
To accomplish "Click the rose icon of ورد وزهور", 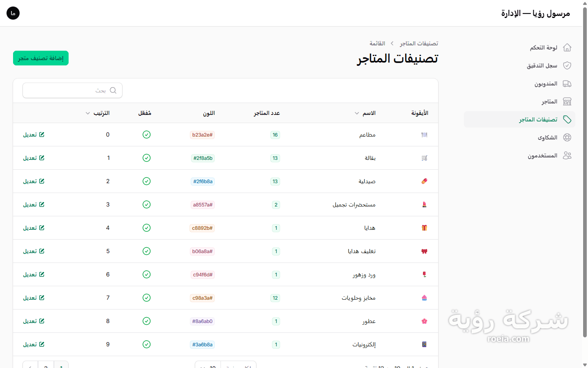I will pos(424,274).
